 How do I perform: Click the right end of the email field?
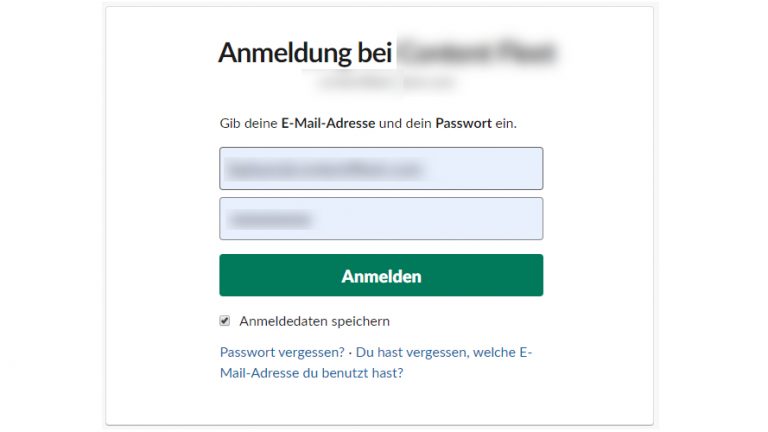coord(528,169)
